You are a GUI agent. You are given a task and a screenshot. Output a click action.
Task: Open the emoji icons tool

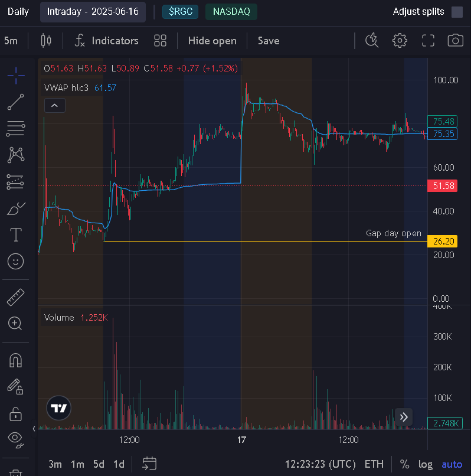[16, 262]
